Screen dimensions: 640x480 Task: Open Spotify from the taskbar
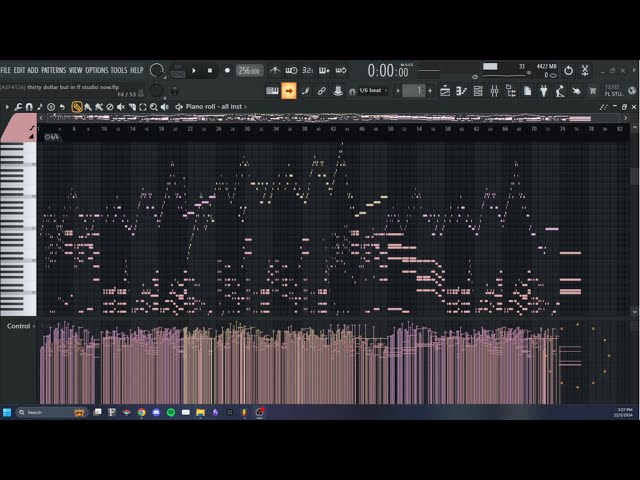coord(171,412)
